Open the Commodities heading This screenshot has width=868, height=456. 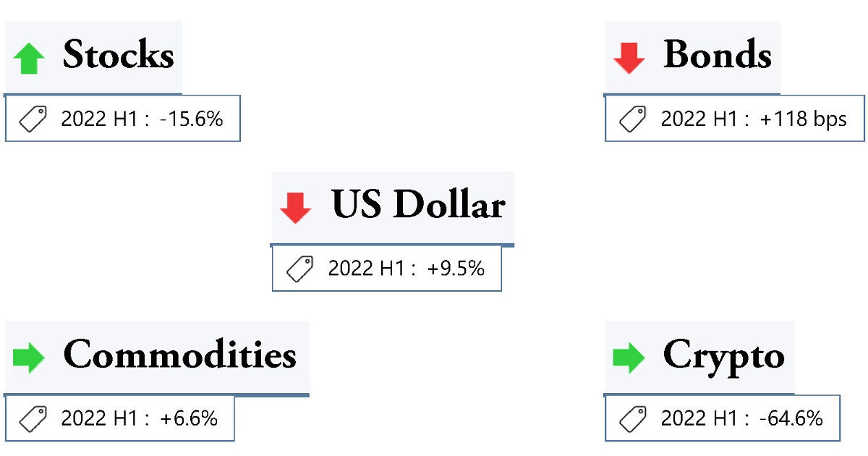(179, 355)
